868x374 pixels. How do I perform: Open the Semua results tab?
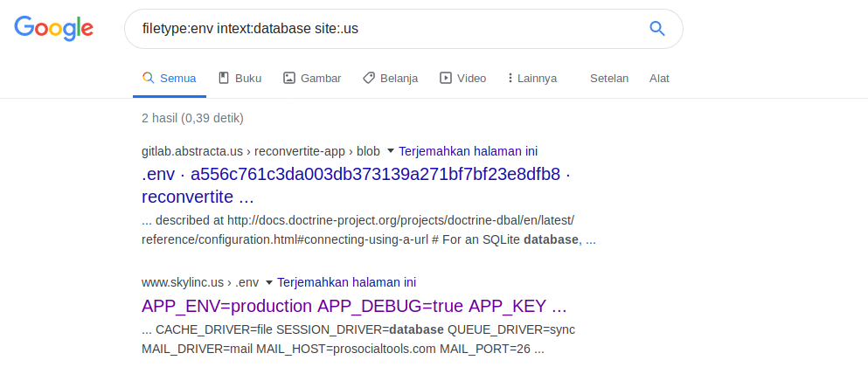point(170,79)
